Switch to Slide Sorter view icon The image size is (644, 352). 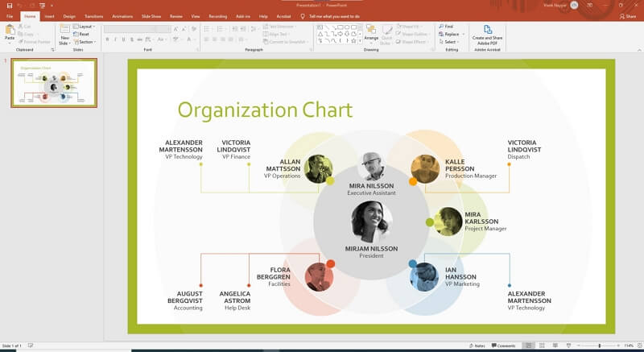point(542,346)
